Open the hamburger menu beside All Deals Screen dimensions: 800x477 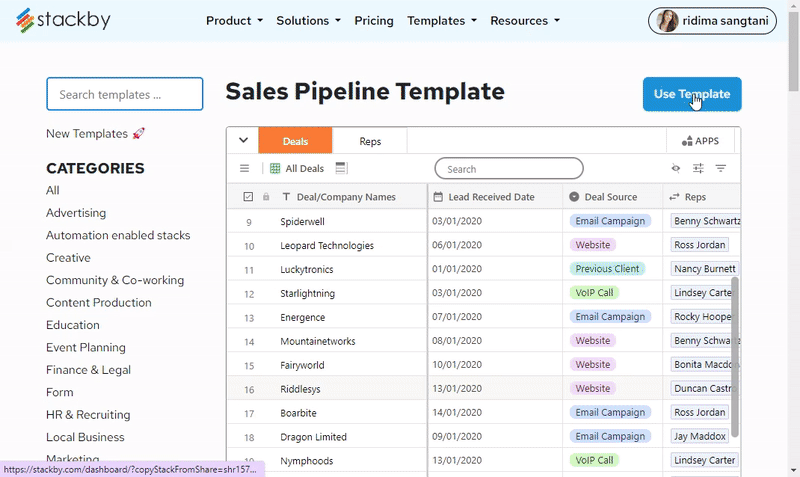(x=244, y=168)
